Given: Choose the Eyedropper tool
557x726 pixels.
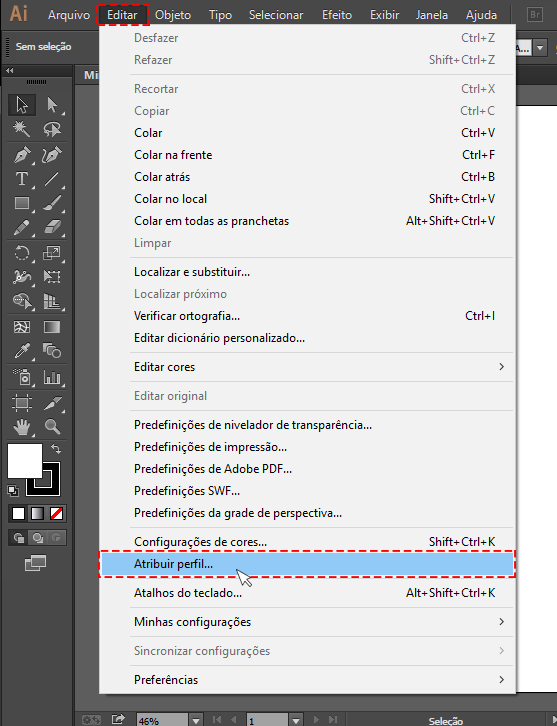Looking at the screenshot, I should click(22, 351).
